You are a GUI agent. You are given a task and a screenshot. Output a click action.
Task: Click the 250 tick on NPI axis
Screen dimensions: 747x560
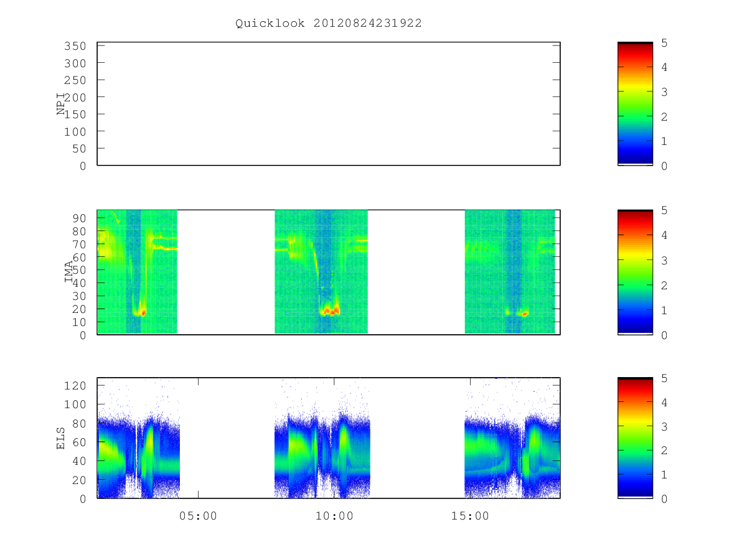point(75,80)
